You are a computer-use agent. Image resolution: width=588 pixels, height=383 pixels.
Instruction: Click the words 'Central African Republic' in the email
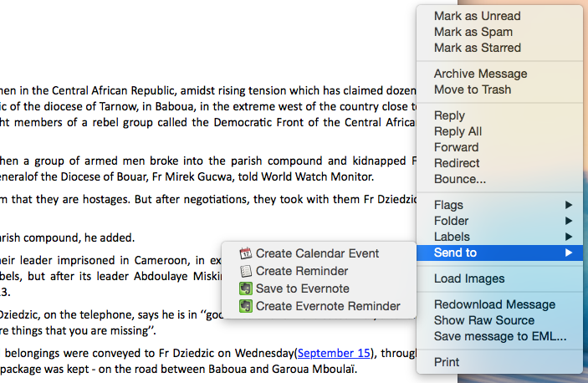point(114,90)
